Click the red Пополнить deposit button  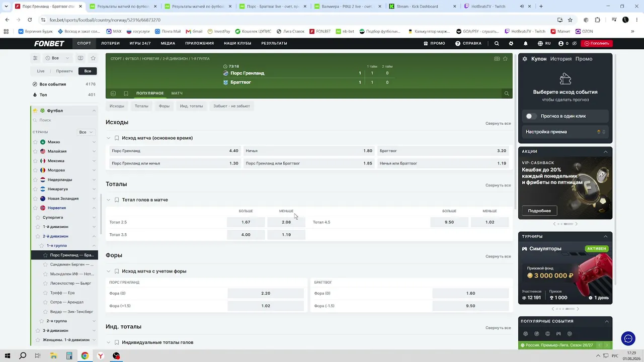597,43
